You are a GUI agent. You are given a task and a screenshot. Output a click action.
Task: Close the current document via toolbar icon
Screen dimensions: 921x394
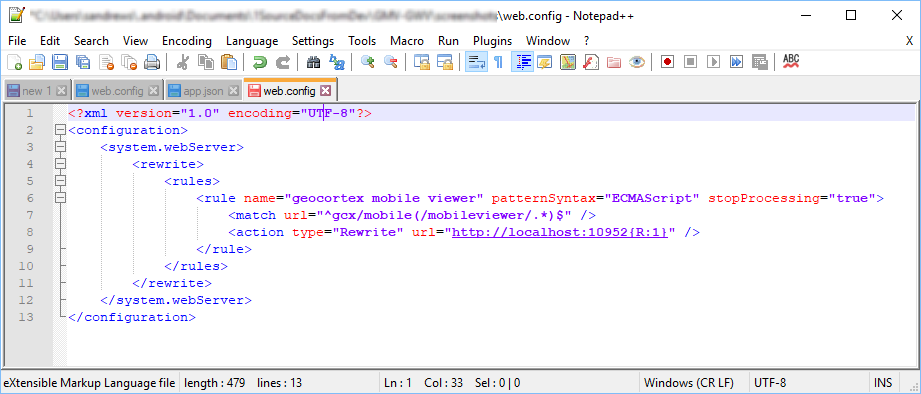[106, 61]
